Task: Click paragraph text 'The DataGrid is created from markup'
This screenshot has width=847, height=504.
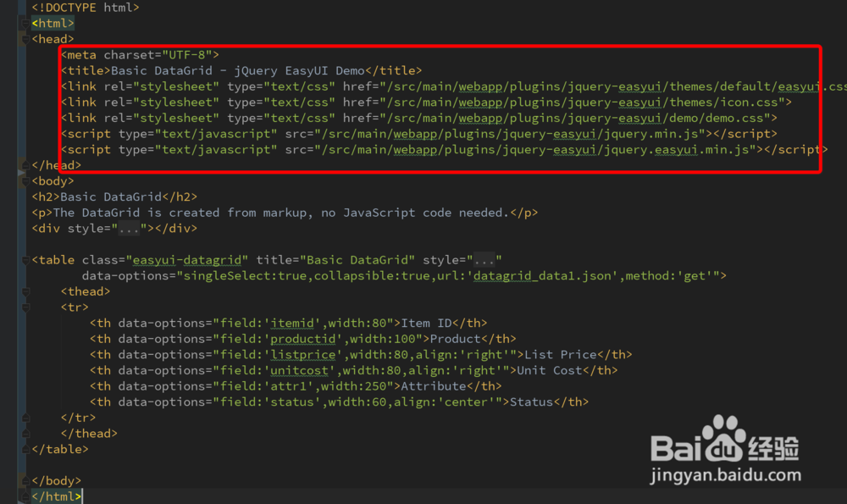Action: 183,213
